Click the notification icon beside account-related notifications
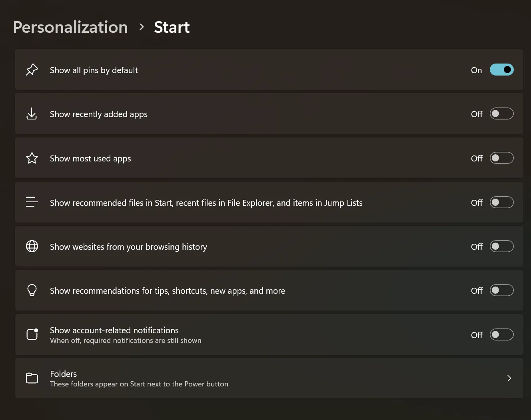 pos(32,334)
